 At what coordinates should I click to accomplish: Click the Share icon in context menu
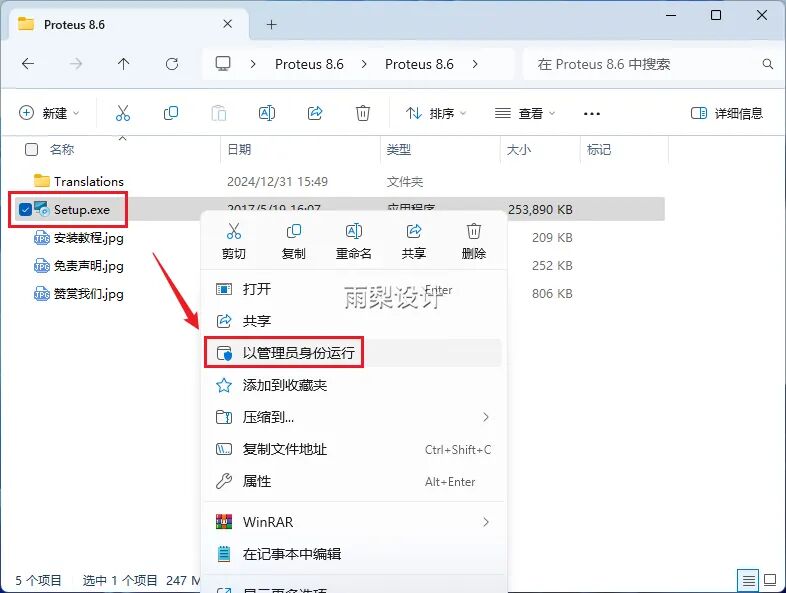pos(413,240)
